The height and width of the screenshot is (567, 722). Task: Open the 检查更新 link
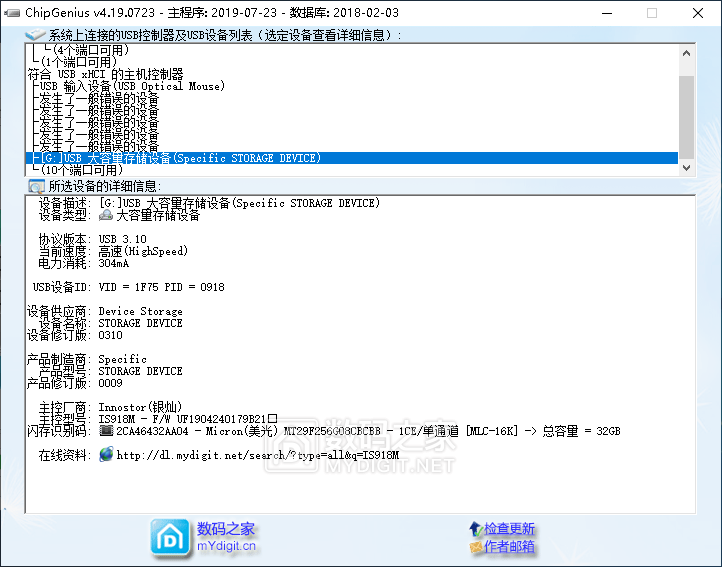pos(509,528)
